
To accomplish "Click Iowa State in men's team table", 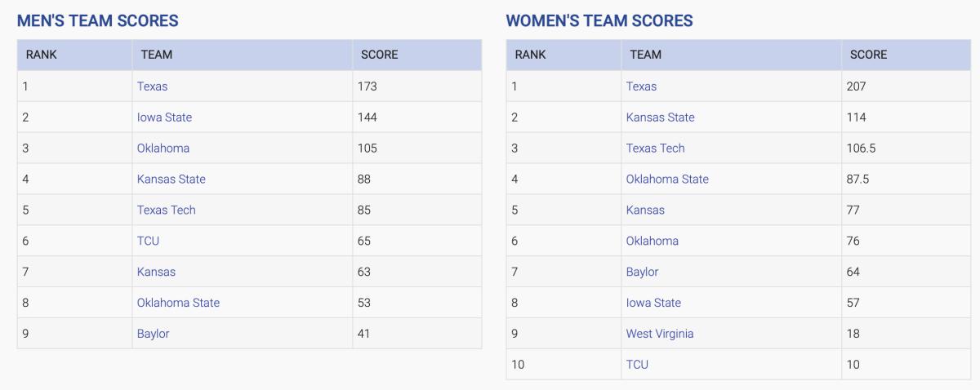I will [x=164, y=117].
